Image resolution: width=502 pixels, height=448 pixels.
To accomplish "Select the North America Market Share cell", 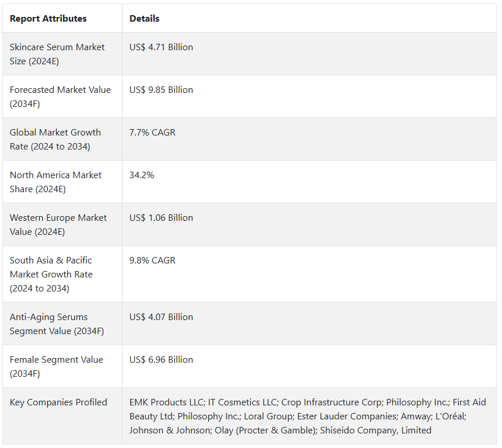I will pos(55,182).
